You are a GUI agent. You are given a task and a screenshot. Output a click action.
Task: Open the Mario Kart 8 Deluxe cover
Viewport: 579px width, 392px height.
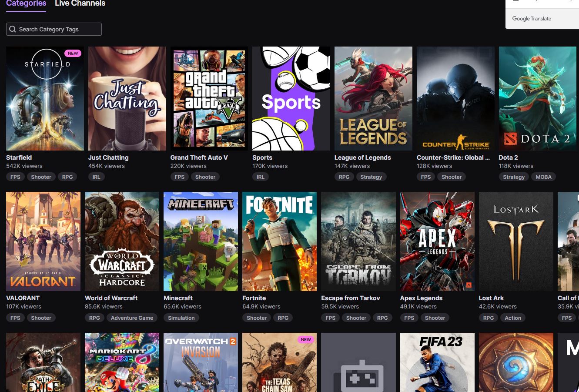tap(122, 362)
